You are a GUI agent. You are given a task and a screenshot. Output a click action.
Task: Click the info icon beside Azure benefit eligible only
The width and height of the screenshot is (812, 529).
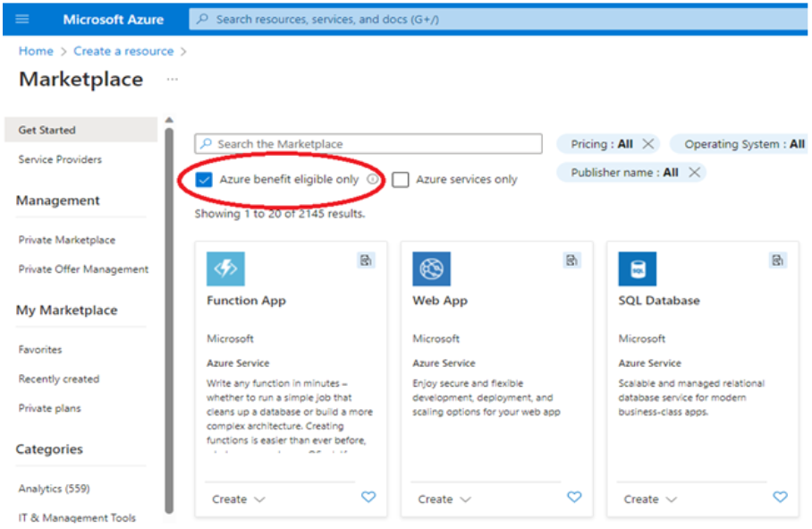click(373, 179)
